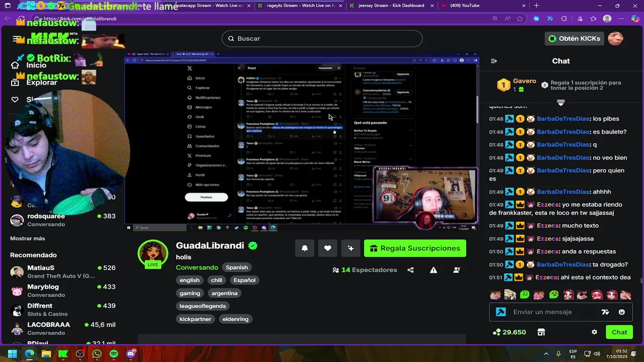Share the stream via share icon
The image size is (644, 362).
point(411,270)
